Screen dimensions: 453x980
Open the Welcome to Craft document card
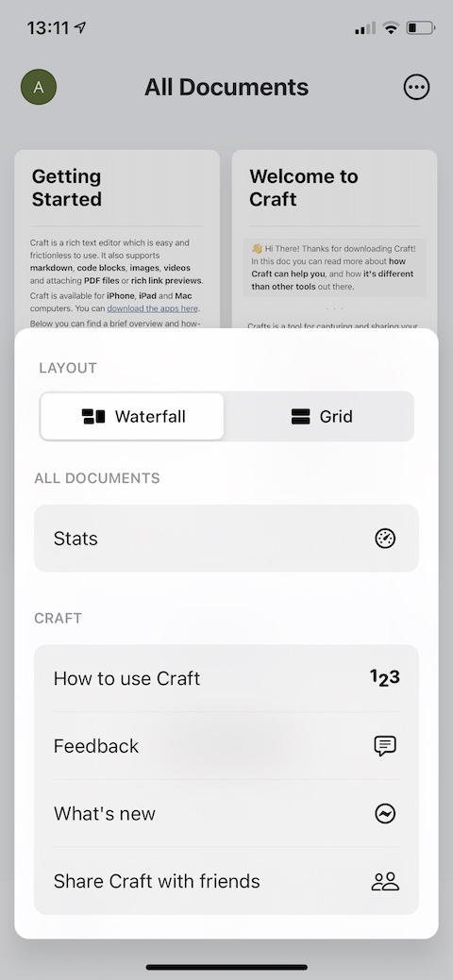point(335,239)
